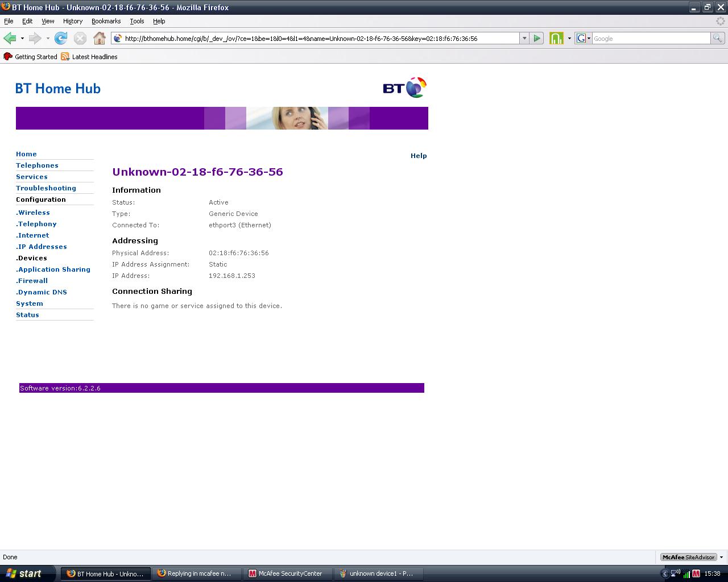The image size is (728, 582).
Task: Open the Getting Started bookmark
Action: point(30,57)
